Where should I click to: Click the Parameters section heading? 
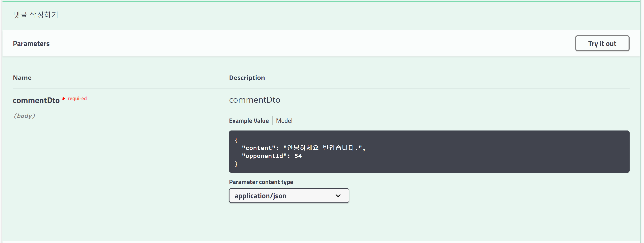coord(31,43)
